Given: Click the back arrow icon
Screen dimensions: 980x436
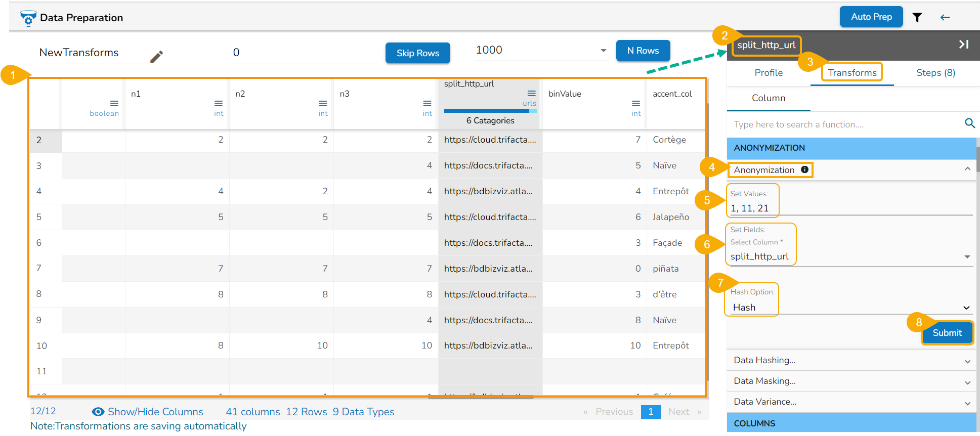Looking at the screenshot, I should pos(945,18).
